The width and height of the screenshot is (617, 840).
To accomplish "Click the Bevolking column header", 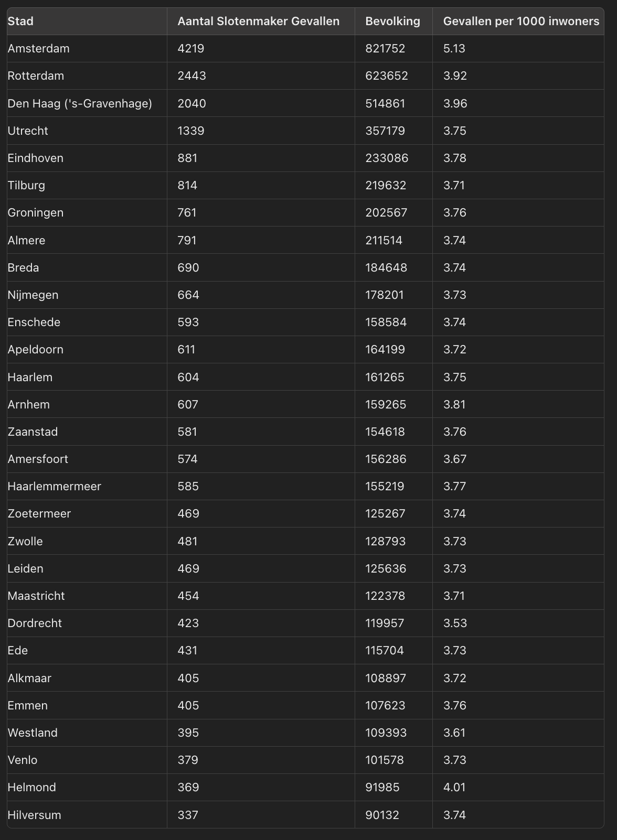I will click(x=392, y=21).
